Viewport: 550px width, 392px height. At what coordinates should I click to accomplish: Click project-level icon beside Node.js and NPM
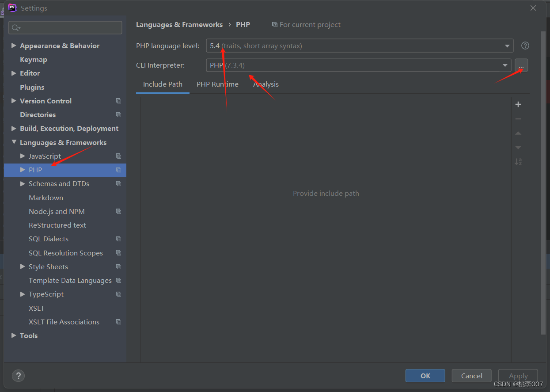click(x=118, y=211)
